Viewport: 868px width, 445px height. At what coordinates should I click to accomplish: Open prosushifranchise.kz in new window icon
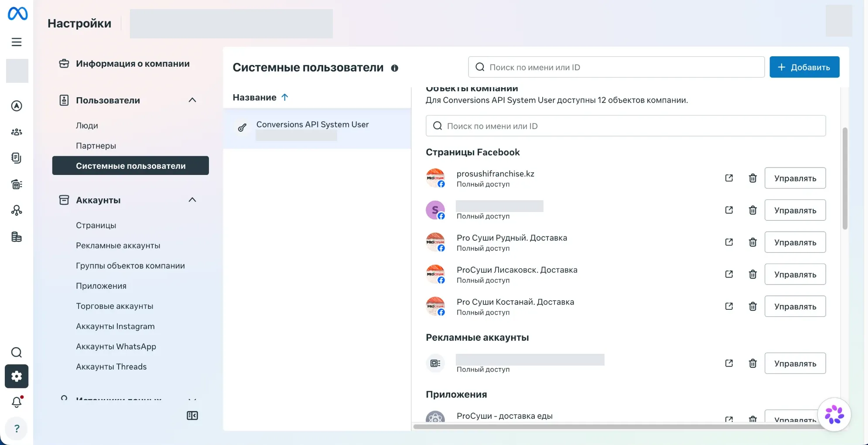729,178
